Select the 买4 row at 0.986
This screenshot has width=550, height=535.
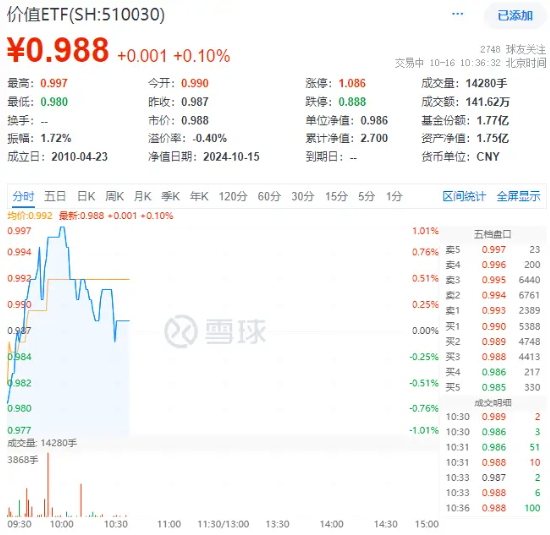coord(492,372)
